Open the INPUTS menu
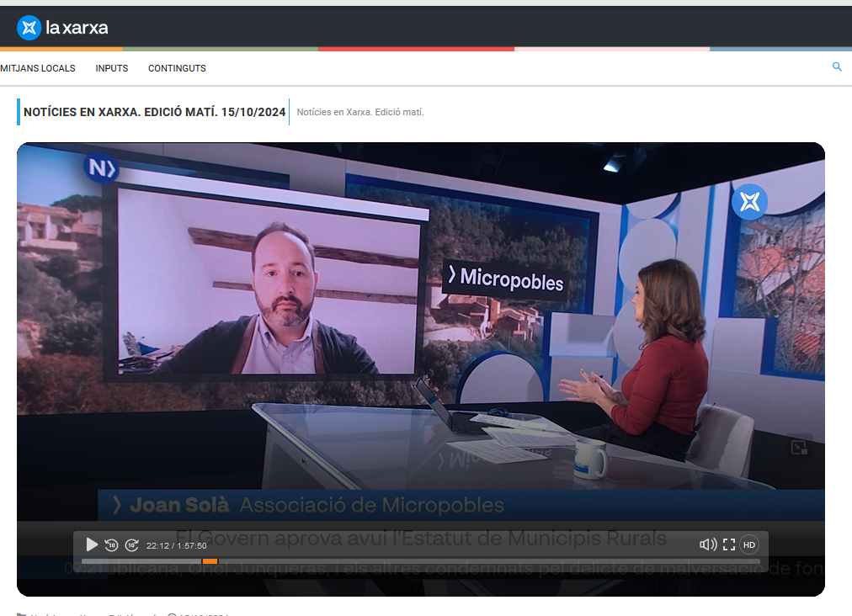Viewport: 852px width, 616px height. point(112,68)
